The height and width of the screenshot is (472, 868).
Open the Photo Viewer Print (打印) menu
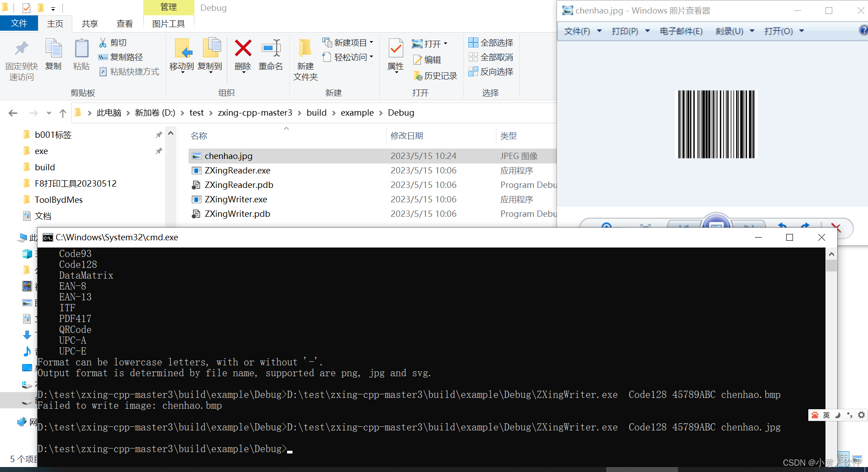(630, 31)
